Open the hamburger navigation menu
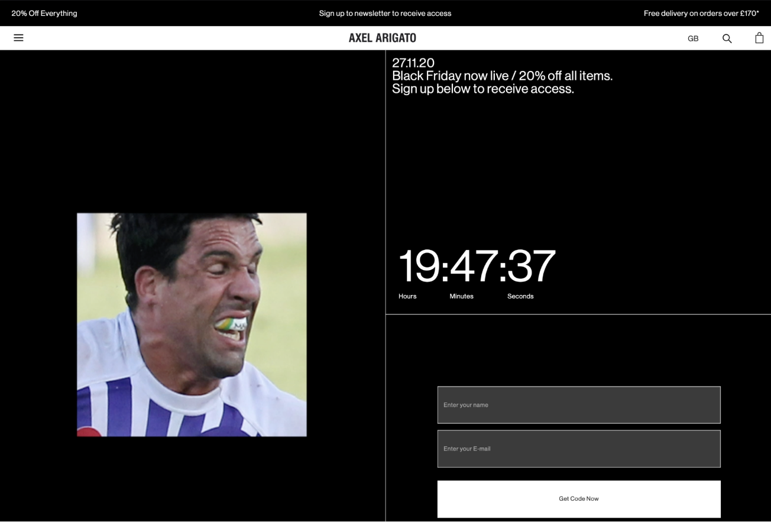Screen dimensions: 771x532 (x=18, y=38)
